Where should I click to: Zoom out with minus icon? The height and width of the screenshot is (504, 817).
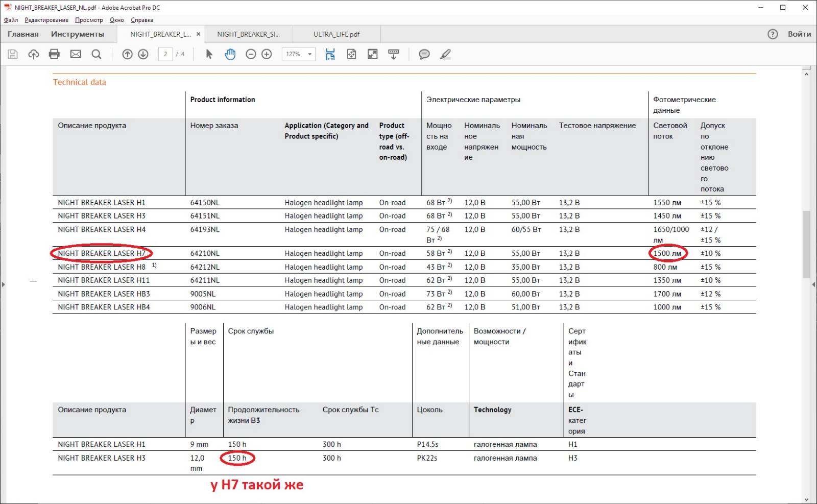[251, 54]
